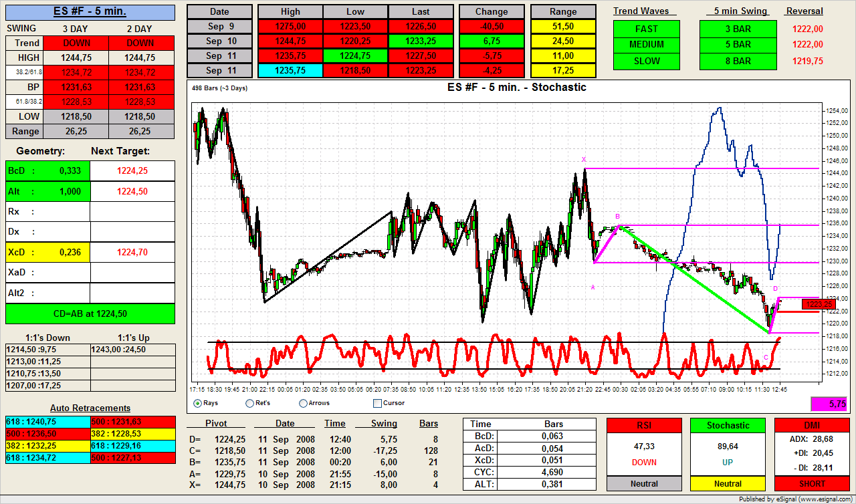The image size is (856, 504).
Task: Click the 'X=' pivot row label
Action: point(195,485)
